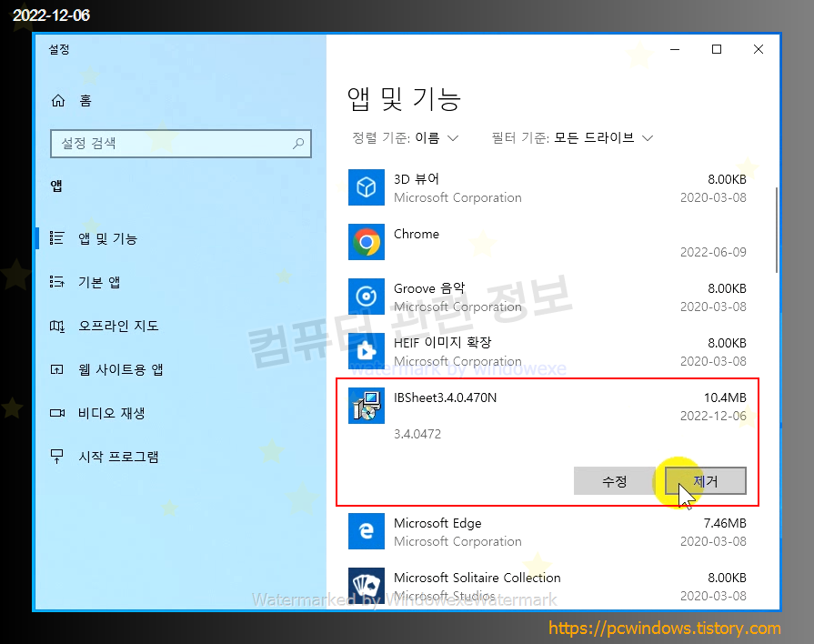
Task: Open the 웹 사이트용 앱 page
Action: coord(120,369)
